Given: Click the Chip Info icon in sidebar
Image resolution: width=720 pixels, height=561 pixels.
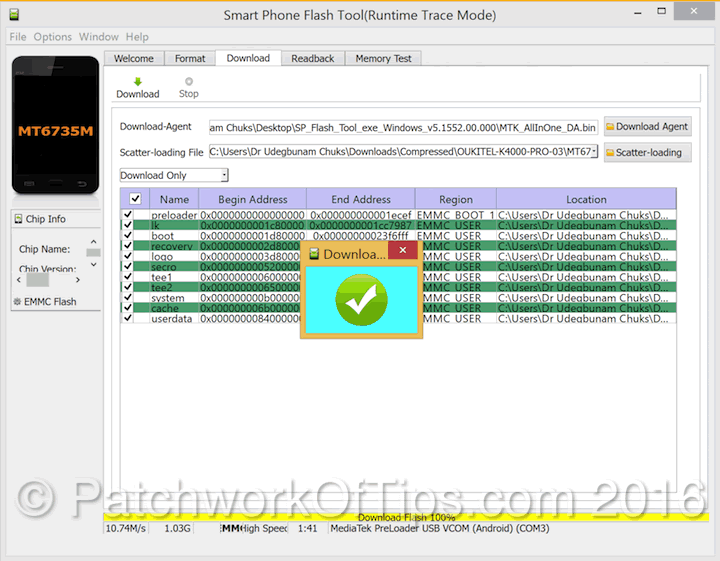Looking at the screenshot, I should 18,219.
